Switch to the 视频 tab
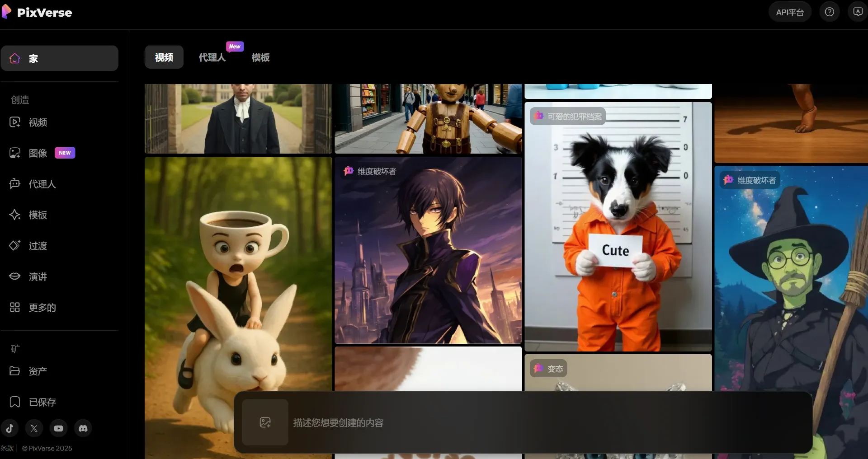 pyautogui.click(x=164, y=57)
